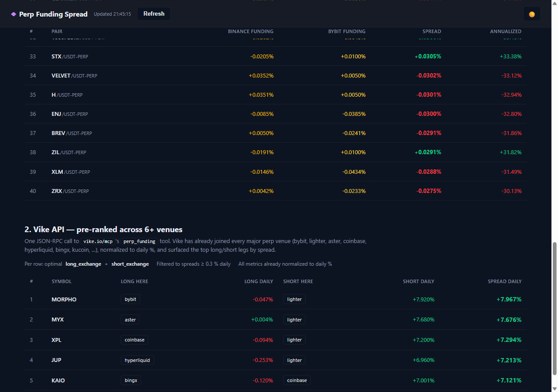Screen dimensions: 558x392
Task: Click the perp_funding code label
Action: 139,241
